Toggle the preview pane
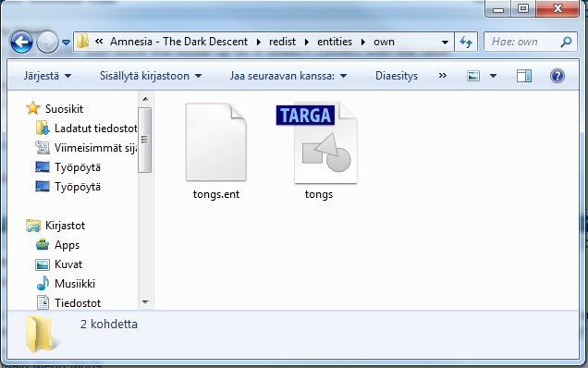 click(524, 76)
